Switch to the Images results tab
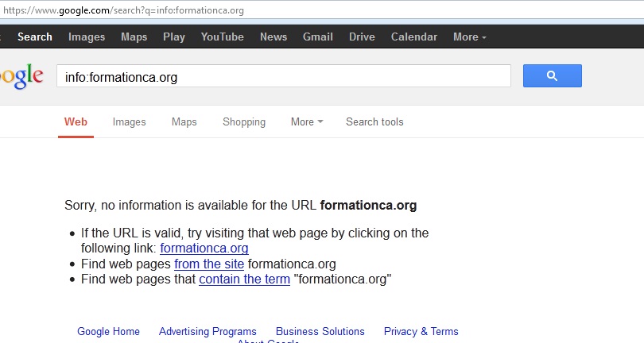 (130, 121)
